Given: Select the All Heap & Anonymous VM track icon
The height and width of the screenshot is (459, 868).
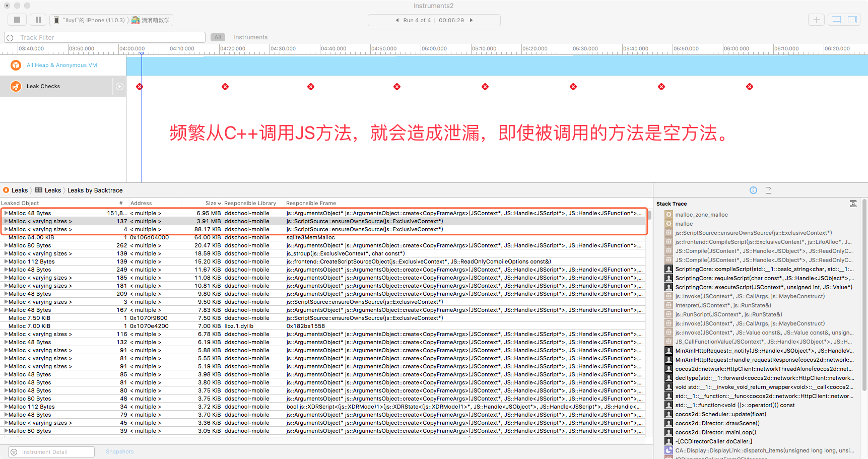Looking at the screenshot, I should (x=16, y=65).
